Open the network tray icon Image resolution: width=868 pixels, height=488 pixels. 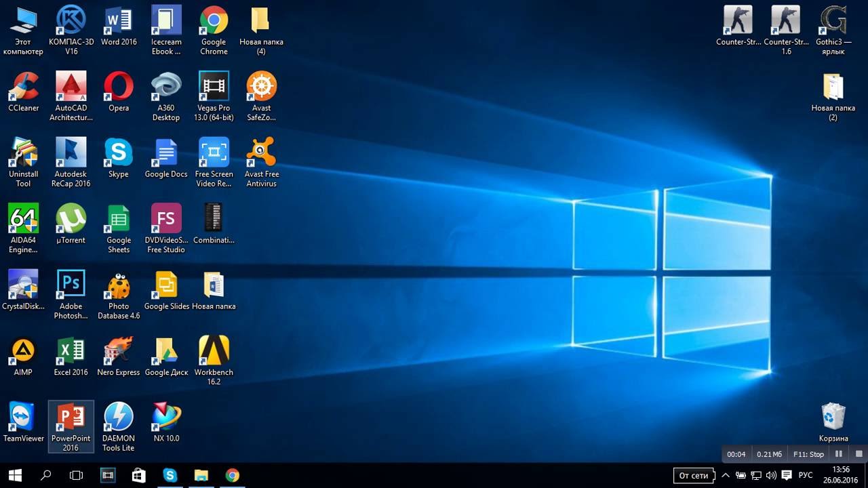(756, 475)
